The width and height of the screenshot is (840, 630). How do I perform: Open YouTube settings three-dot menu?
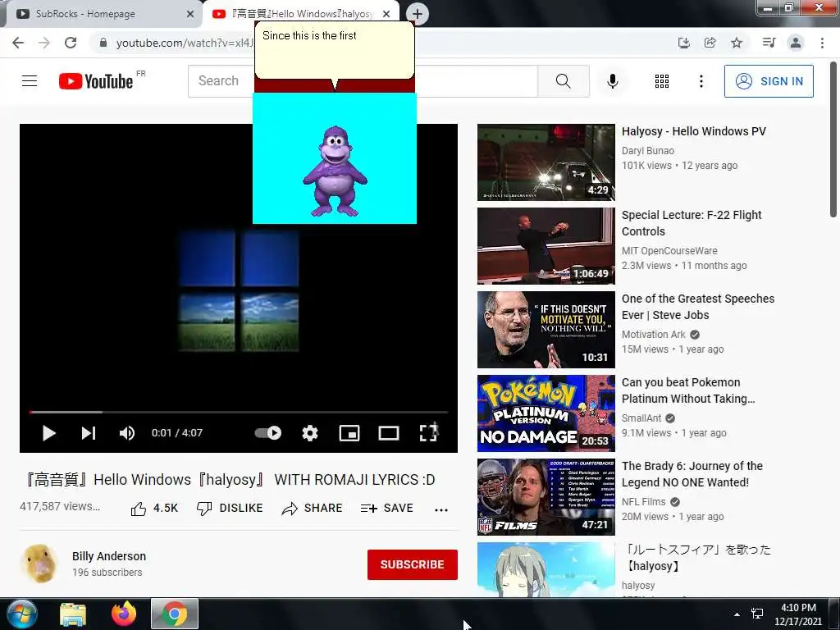click(701, 81)
